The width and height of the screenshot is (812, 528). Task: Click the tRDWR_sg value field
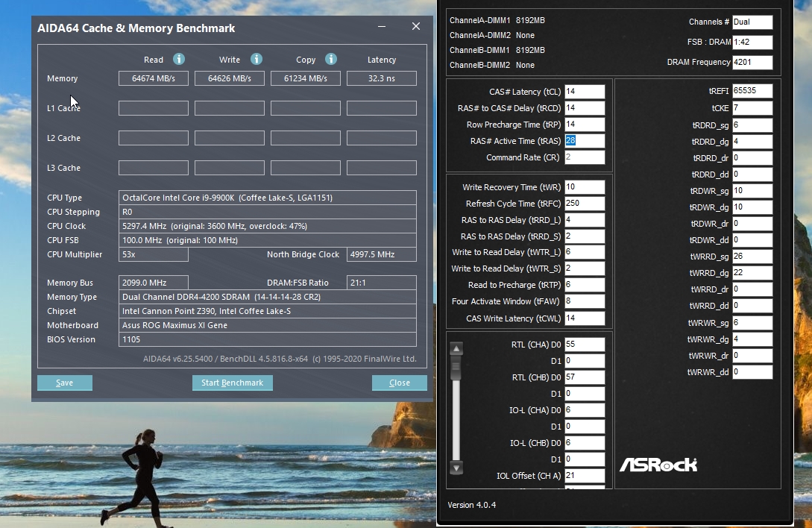[752, 191]
